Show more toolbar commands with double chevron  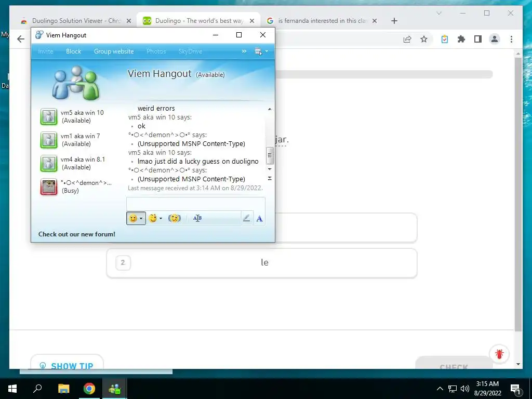(x=244, y=51)
